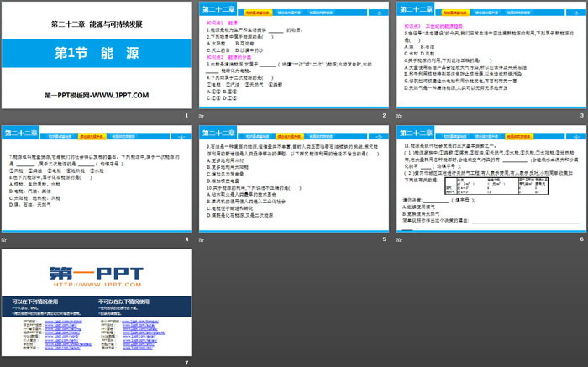Open slide 2 thumbnail
Viewport: 588px width, 367px height.
pyautogui.click(x=293, y=55)
